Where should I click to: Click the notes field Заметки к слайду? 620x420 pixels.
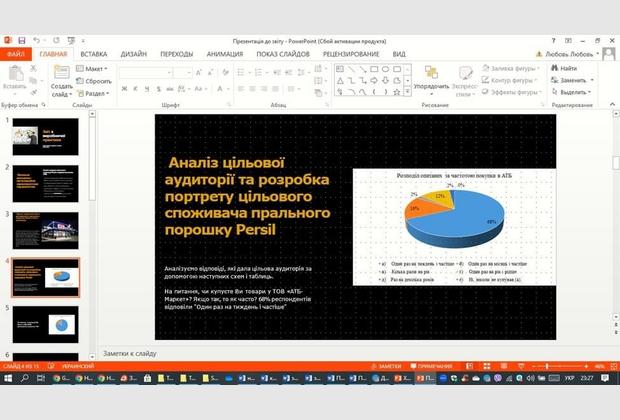coord(130,354)
